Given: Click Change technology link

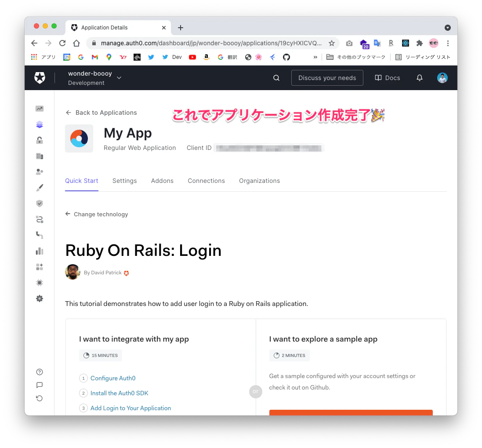Looking at the screenshot, I should tap(97, 214).
